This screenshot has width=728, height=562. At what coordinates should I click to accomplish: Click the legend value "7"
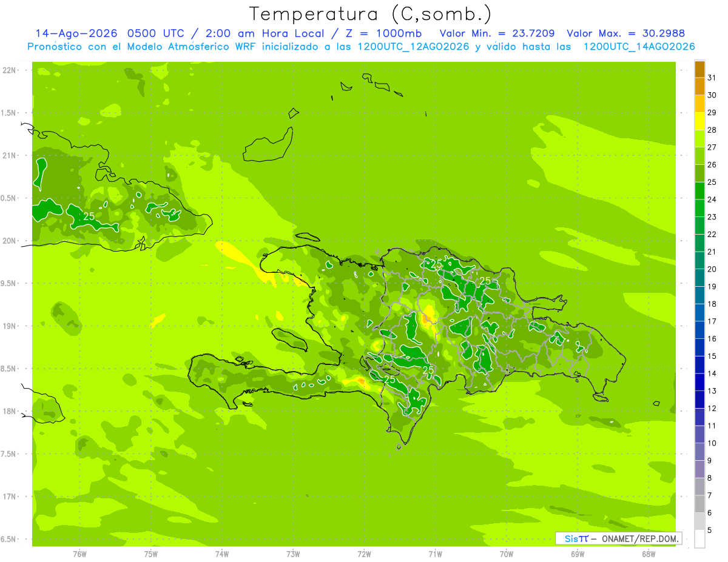[710, 496]
